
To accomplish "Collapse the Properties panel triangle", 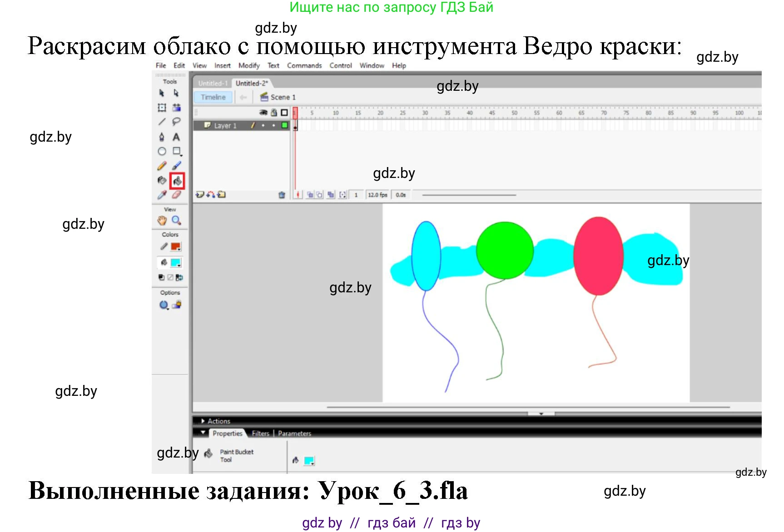I will pyautogui.click(x=203, y=433).
